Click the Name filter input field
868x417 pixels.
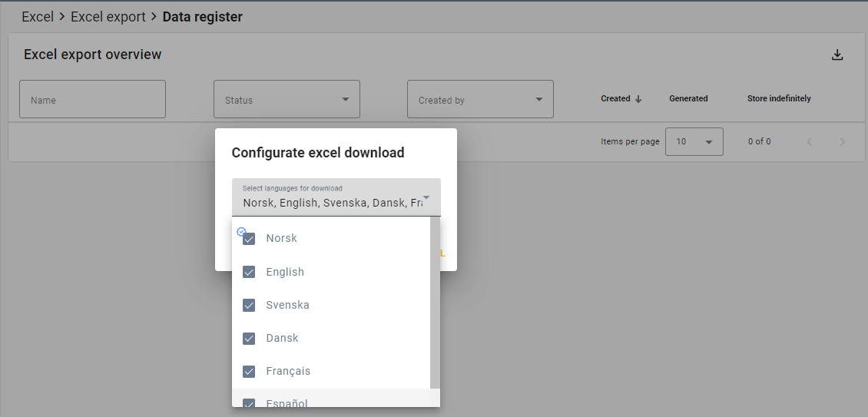point(92,100)
